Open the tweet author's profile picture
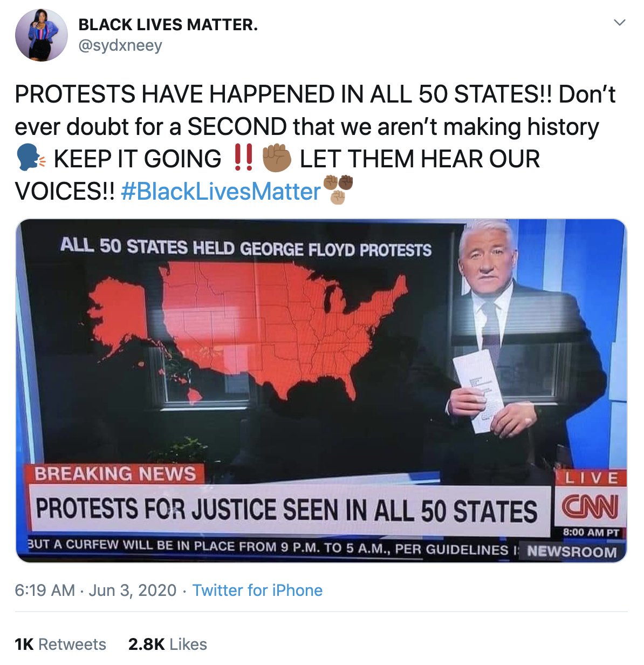644x665 pixels. 41,35
